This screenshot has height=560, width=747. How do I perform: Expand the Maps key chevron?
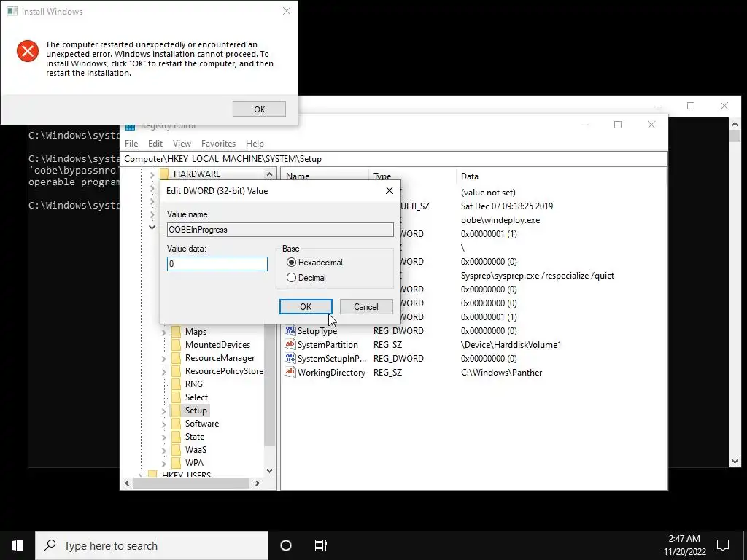(x=164, y=332)
